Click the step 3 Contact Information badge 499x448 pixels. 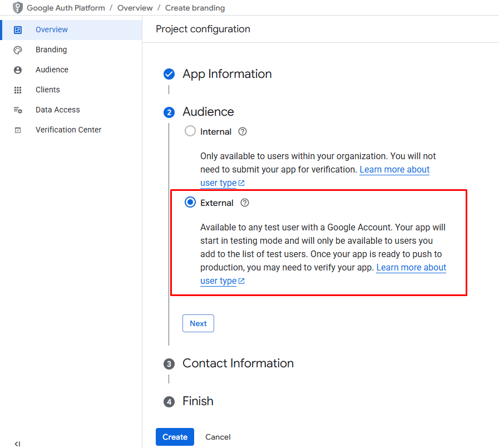pos(169,364)
